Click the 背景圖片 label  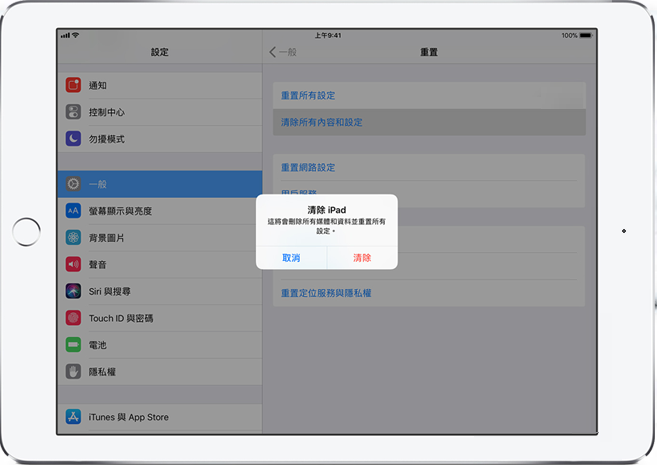[106, 238]
